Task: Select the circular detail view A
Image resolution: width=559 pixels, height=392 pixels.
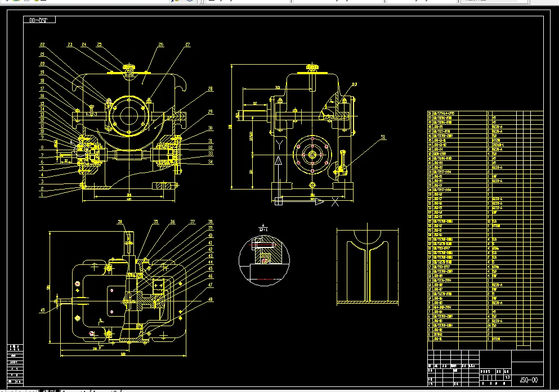Action: (x=264, y=260)
